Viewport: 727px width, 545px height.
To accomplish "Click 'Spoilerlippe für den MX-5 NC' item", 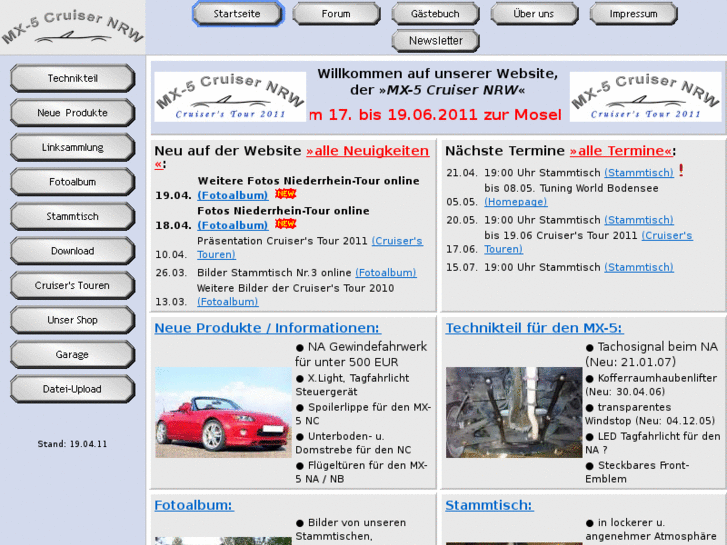I will coord(364,414).
